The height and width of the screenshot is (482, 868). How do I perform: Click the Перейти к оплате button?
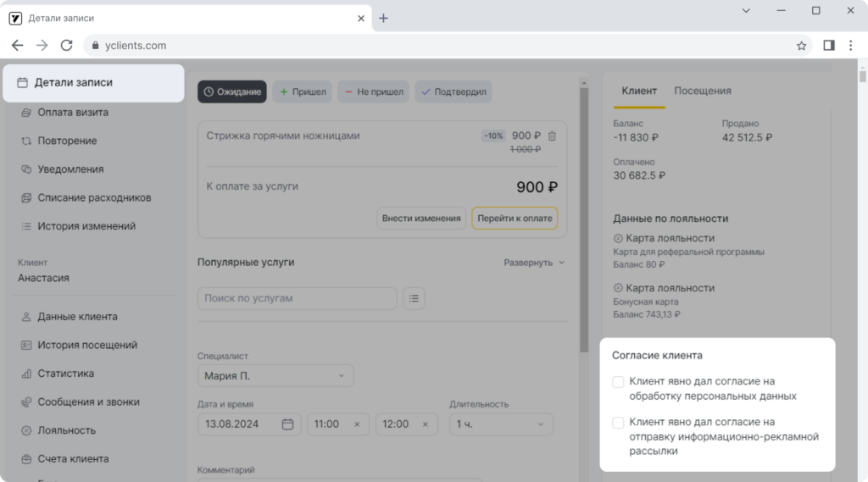515,218
